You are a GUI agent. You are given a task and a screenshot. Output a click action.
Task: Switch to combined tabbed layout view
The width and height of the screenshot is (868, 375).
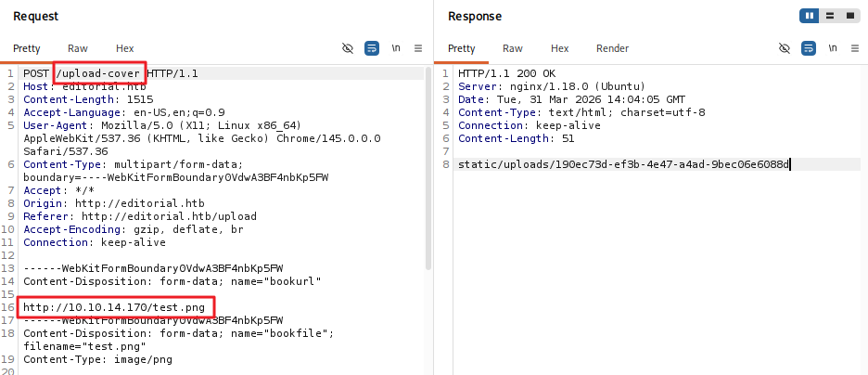(x=849, y=16)
